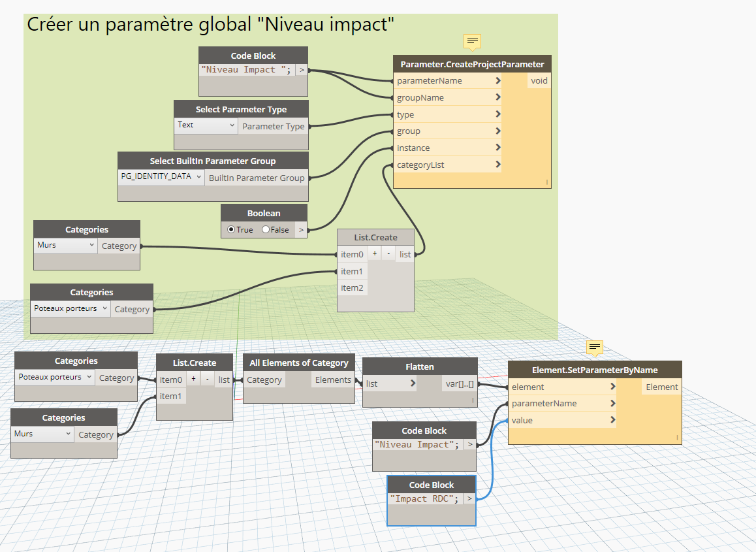The image size is (756, 552).
Task: Select the True radio button
Action: click(231, 229)
